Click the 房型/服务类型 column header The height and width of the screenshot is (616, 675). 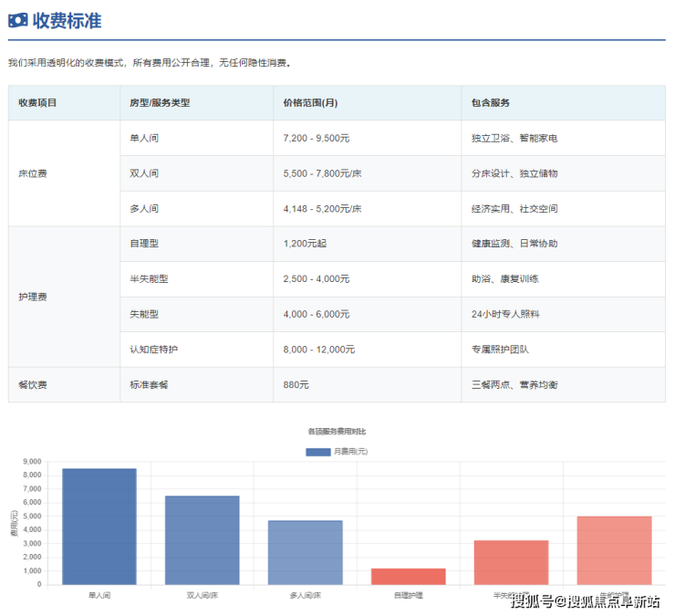tap(160, 103)
